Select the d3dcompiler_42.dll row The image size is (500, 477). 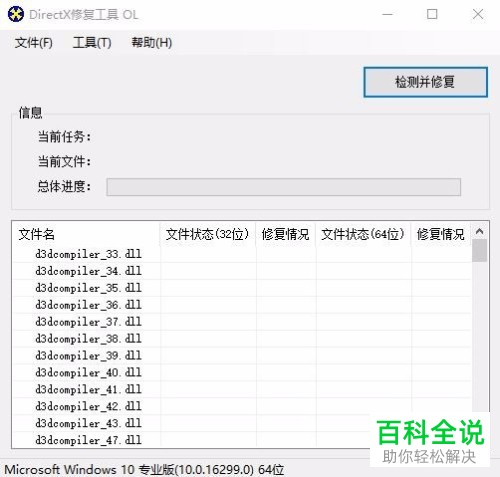click(242, 407)
